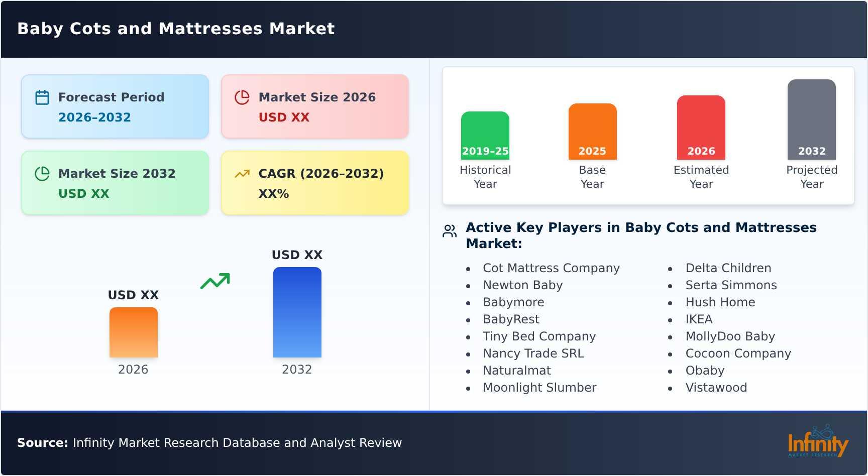The height and width of the screenshot is (476, 868).
Task: Select Nancy Trade SRL entry
Action: point(533,353)
